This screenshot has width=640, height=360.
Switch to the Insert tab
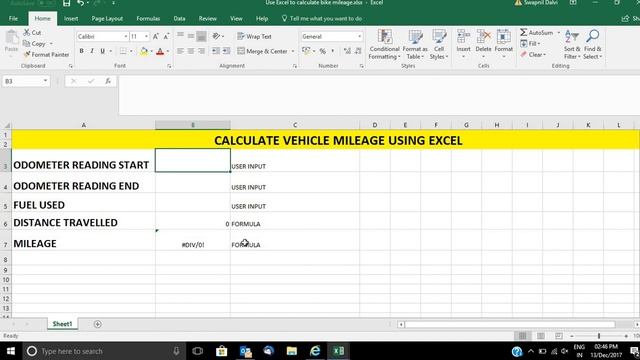tap(71, 18)
